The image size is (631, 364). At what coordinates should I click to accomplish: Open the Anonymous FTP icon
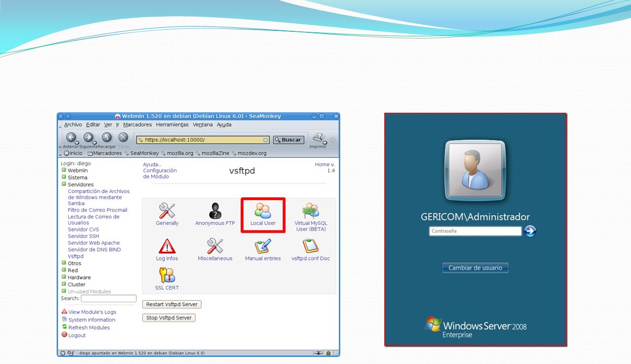coord(215,210)
